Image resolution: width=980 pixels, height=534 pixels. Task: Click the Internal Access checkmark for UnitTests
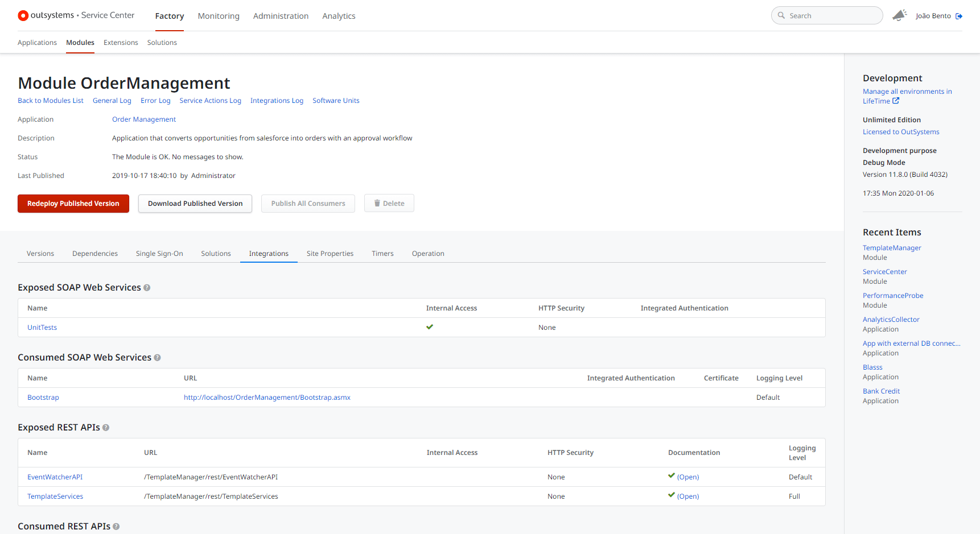point(430,327)
